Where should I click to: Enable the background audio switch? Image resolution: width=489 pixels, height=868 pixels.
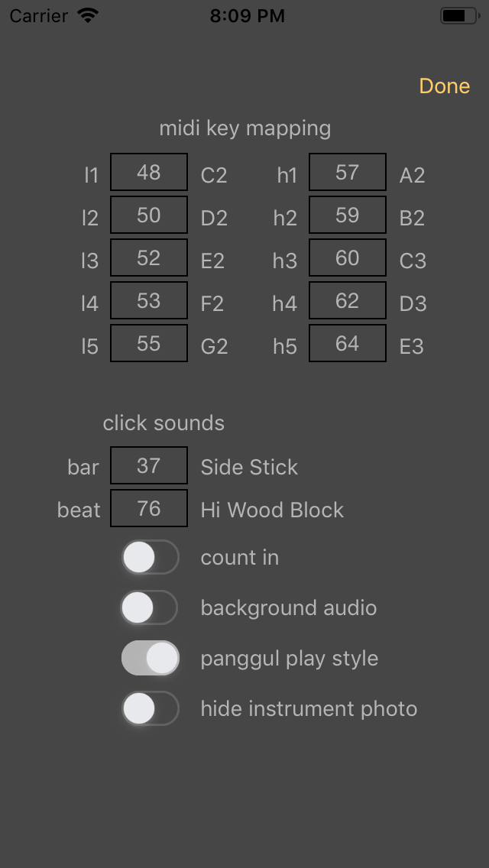click(150, 608)
